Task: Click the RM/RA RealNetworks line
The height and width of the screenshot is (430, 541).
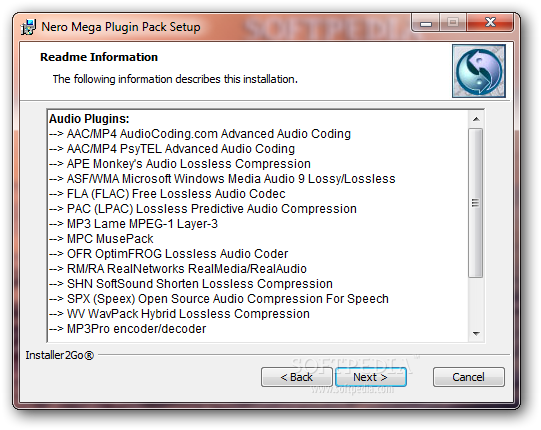Action: (178, 268)
